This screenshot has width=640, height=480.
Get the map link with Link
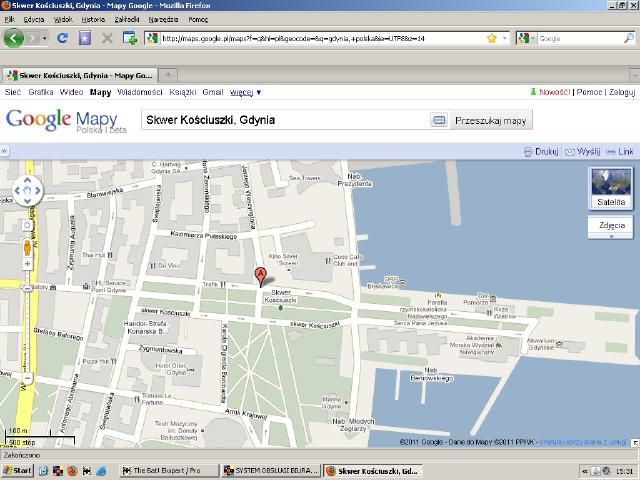(620, 151)
